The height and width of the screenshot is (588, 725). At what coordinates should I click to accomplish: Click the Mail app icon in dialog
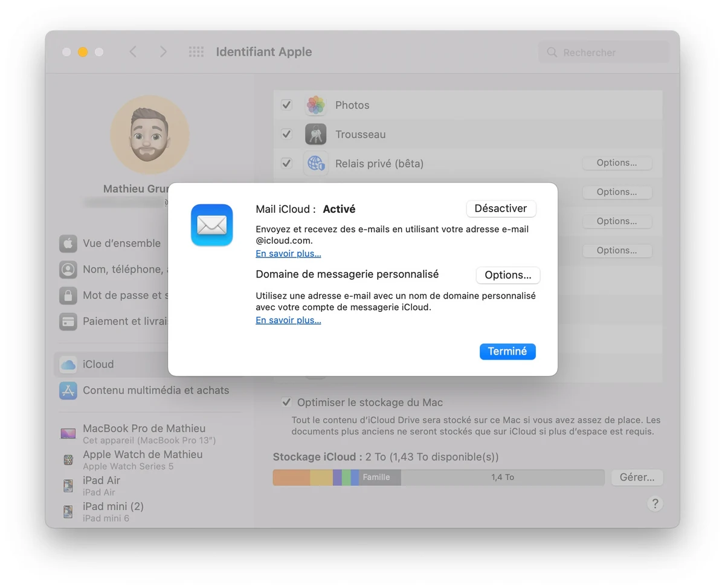[x=212, y=225]
